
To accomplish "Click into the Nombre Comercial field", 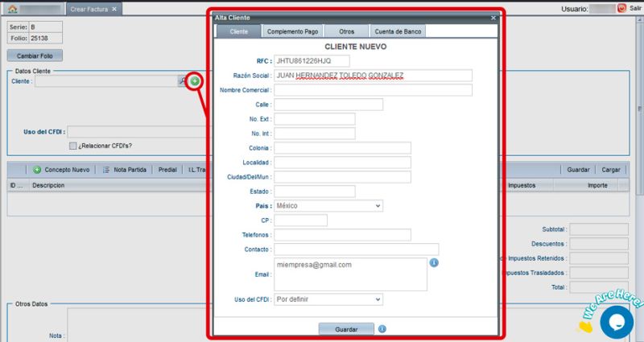I will [373, 90].
